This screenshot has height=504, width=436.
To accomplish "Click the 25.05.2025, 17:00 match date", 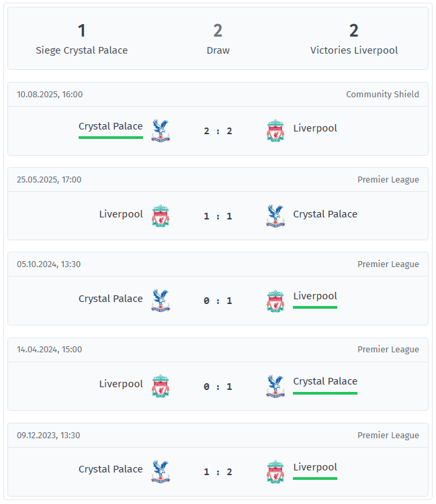I will point(50,180).
